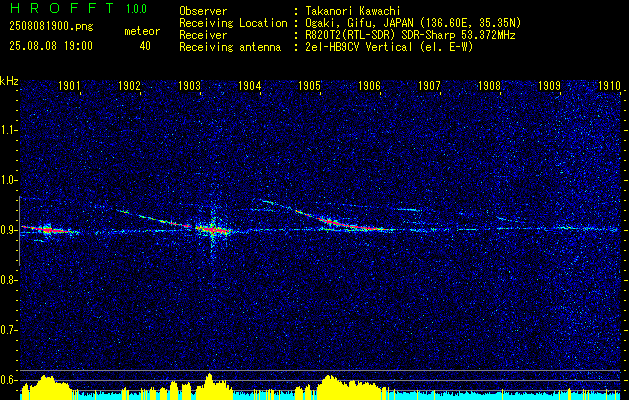The image size is (629, 400).
Task: Click the Observer field label
Action: point(203,11)
